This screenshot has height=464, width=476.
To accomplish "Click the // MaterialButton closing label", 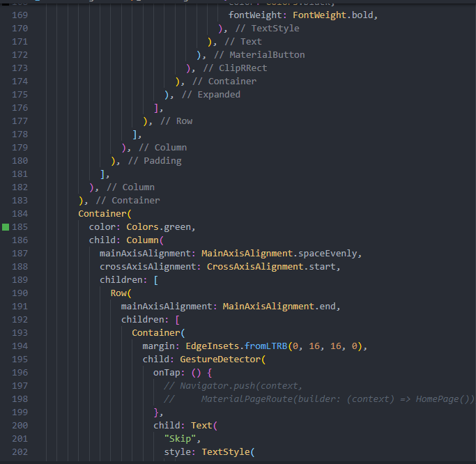I will 259,55.
